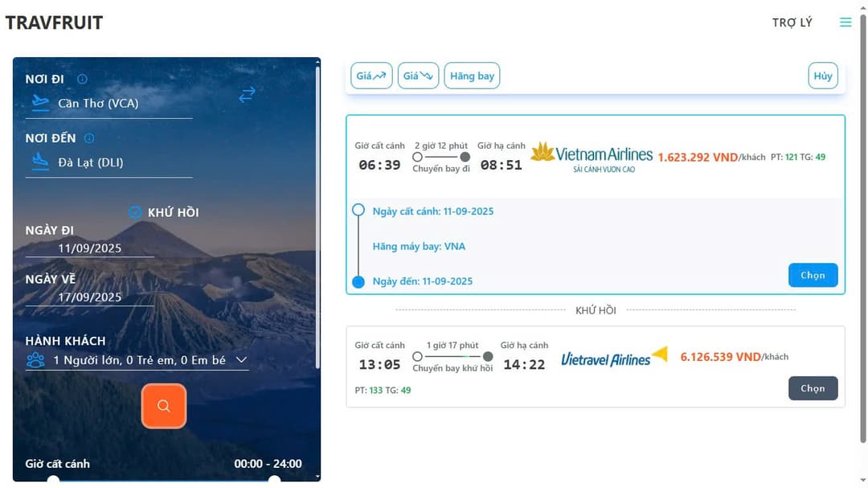Click the takeoff plane icon at Cần Thơ
The image size is (868, 488).
coord(40,102)
